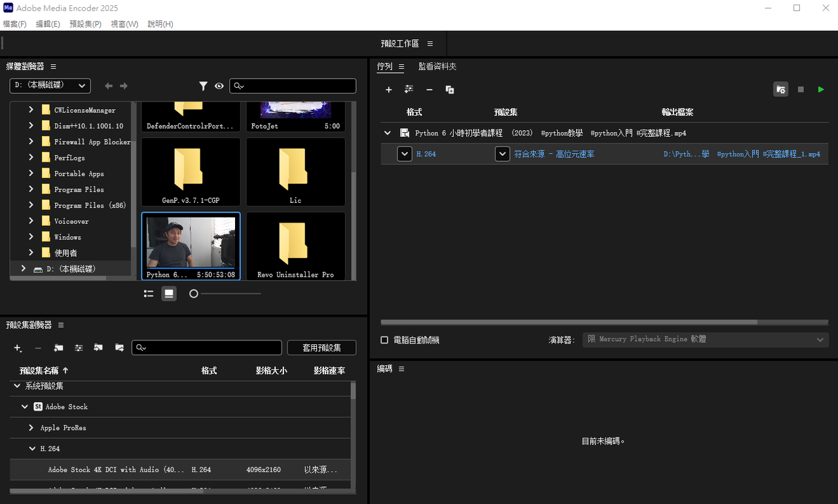
Task: Switch to the 監看資料夾 tab
Action: 437,67
